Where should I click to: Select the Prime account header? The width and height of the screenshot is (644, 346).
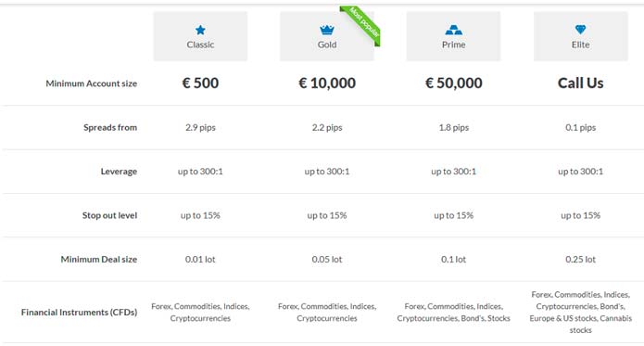453,36
